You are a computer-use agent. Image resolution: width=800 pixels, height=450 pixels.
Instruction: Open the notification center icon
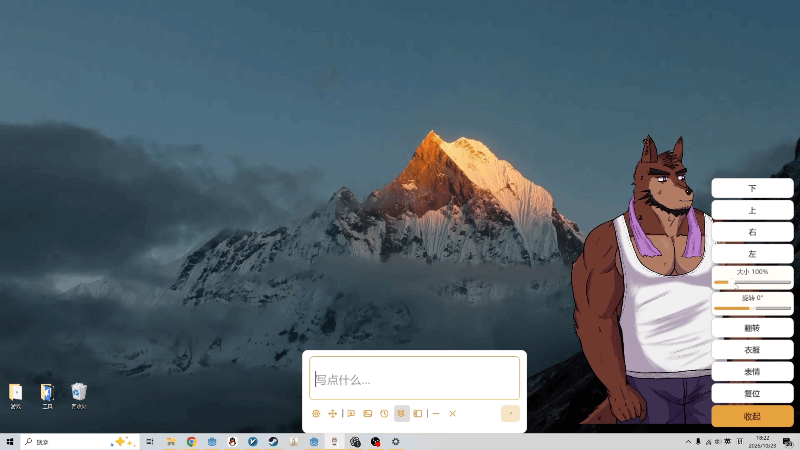[x=788, y=442]
